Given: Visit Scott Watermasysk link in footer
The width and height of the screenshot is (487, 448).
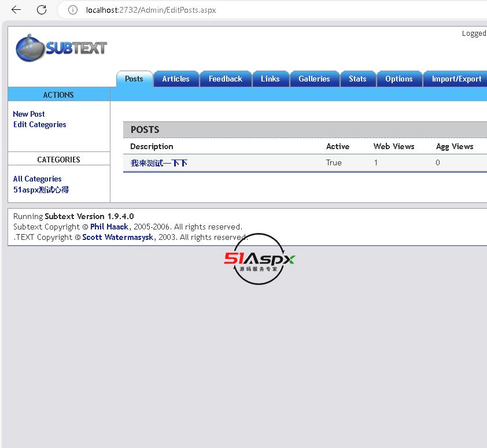Looking at the screenshot, I should tap(118, 237).
